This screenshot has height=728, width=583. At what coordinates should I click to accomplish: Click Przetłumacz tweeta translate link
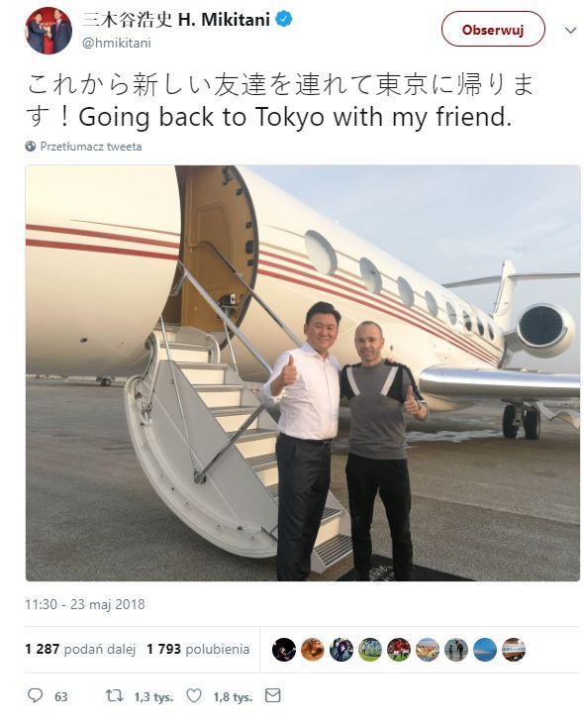91,147
